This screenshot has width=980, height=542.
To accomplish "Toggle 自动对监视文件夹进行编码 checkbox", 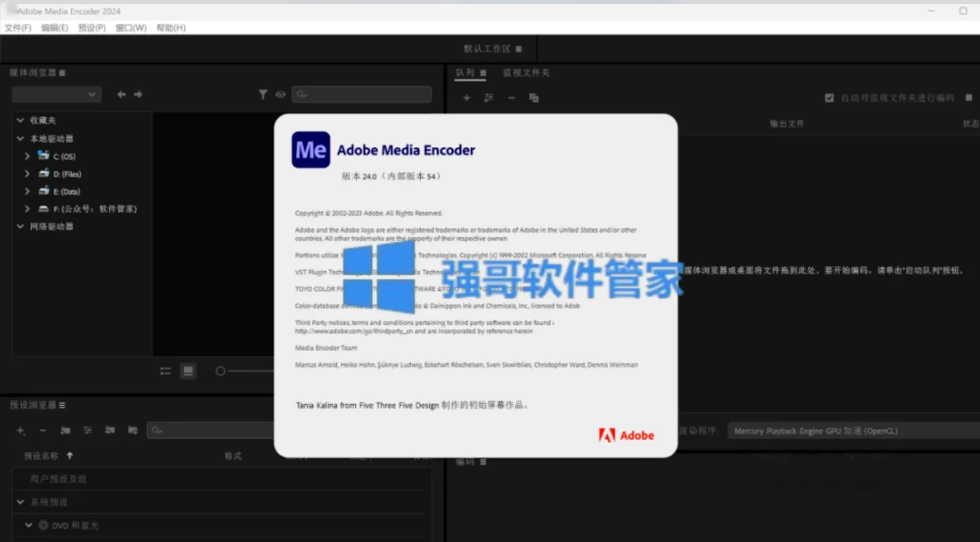I will (829, 98).
